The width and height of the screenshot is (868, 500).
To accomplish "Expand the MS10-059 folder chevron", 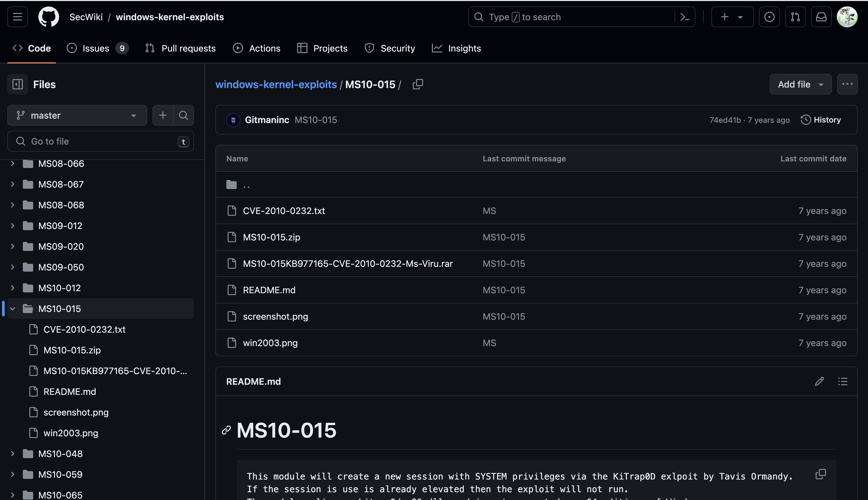I will [x=13, y=474].
